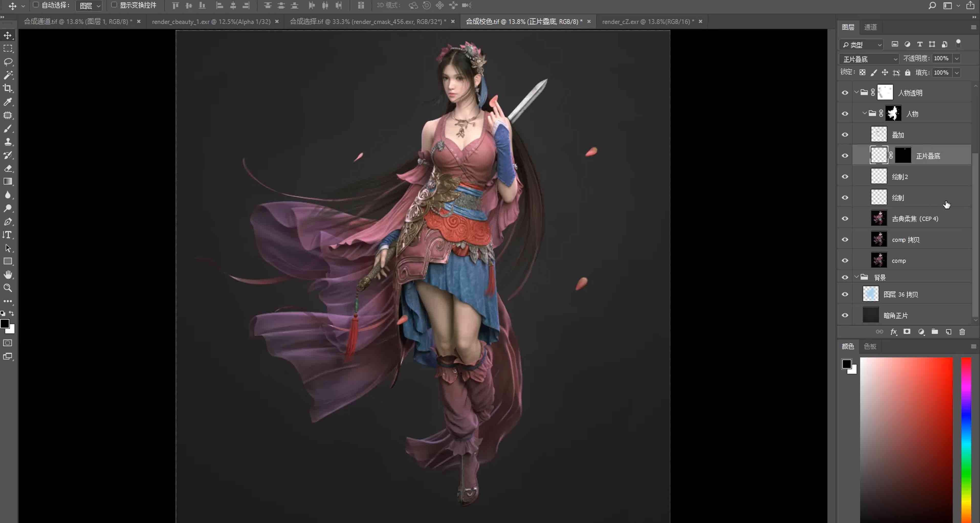980x523 pixels.
Task: Select the Rectangular Marquee tool
Action: [x=8, y=49]
